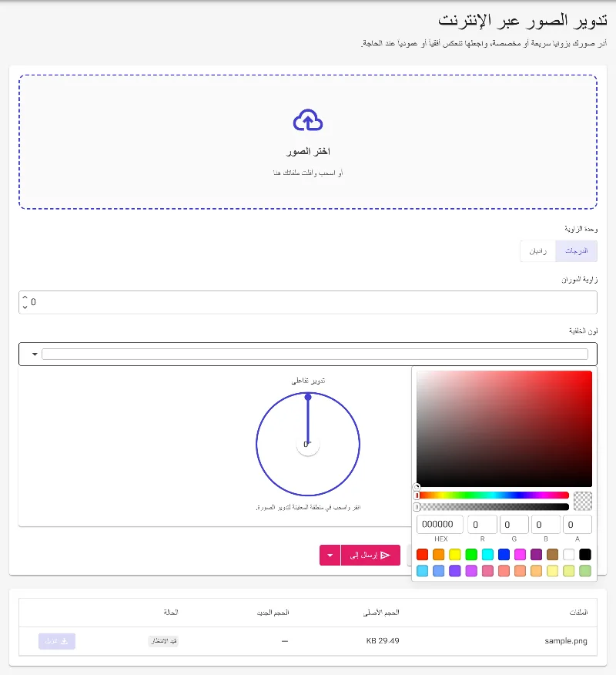Click the تدوير تفاعلي label above the dial
The height and width of the screenshot is (675, 616).
(x=308, y=381)
